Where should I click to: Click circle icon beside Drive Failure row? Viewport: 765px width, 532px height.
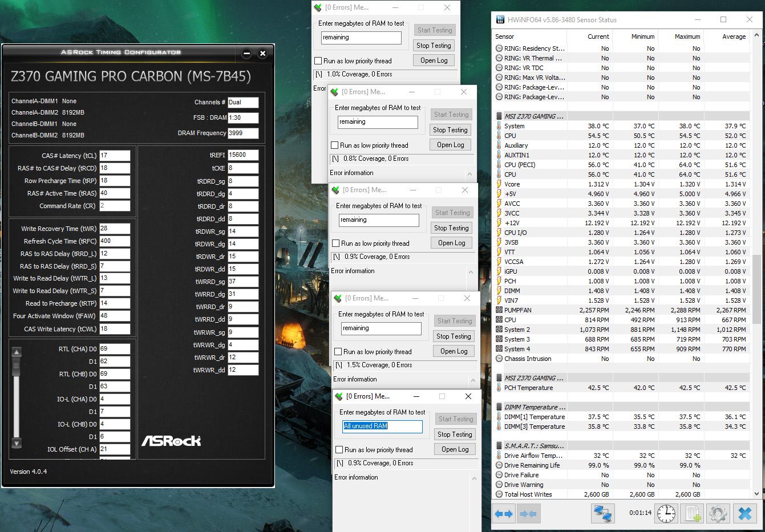click(x=499, y=475)
